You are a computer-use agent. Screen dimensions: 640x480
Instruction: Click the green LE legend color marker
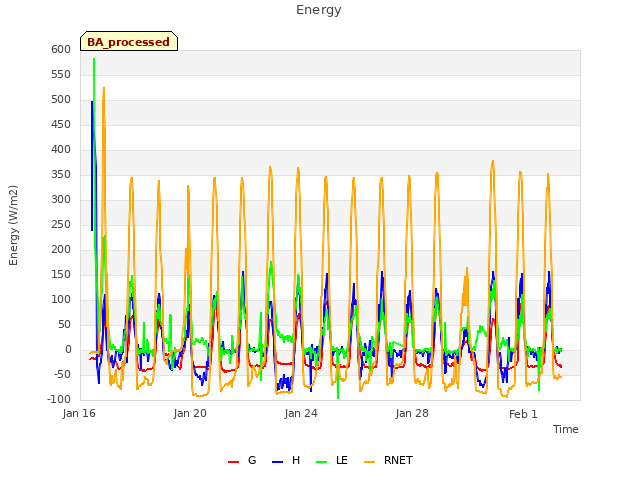tap(322, 462)
